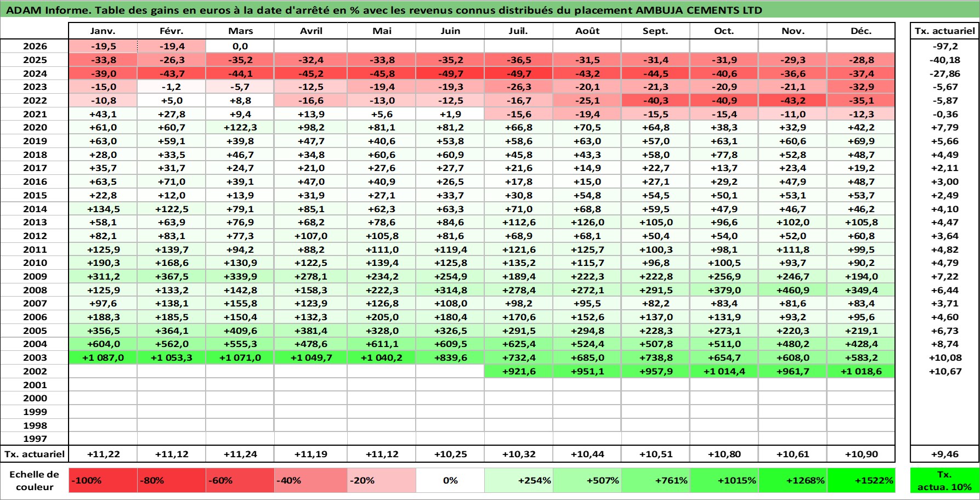Click the Avril column header
The width and height of the screenshot is (980, 500).
coord(311,31)
